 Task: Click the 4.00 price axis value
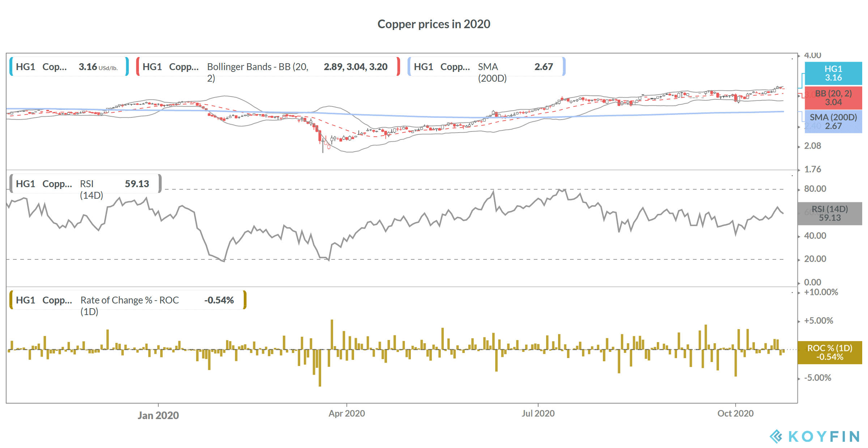tap(812, 55)
